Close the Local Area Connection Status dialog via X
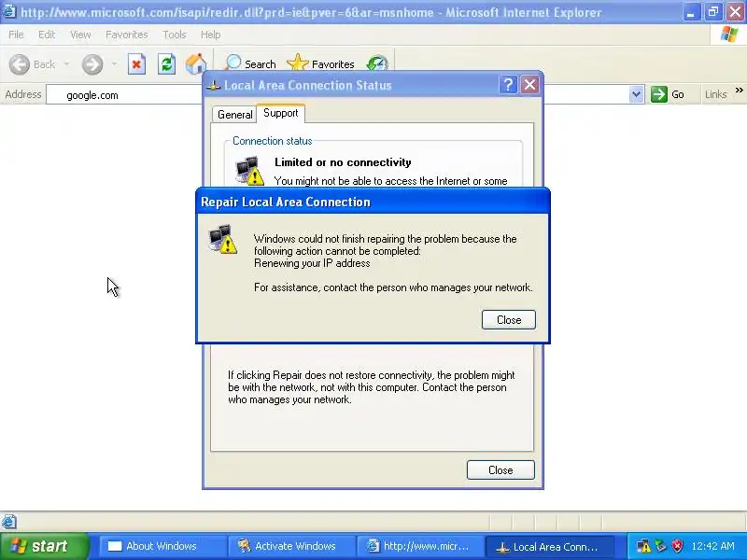747x560 pixels. (x=529, y=85)
